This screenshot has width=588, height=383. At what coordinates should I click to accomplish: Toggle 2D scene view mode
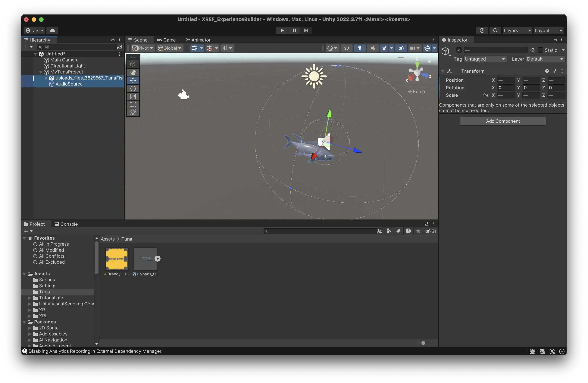pyautogui.click(x=346, y=48)
